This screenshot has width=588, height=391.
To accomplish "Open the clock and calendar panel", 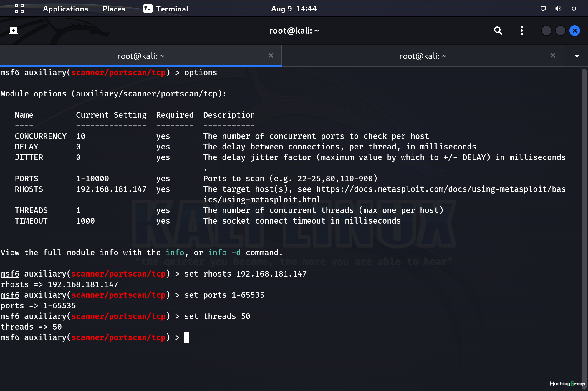I will [294, 9].
